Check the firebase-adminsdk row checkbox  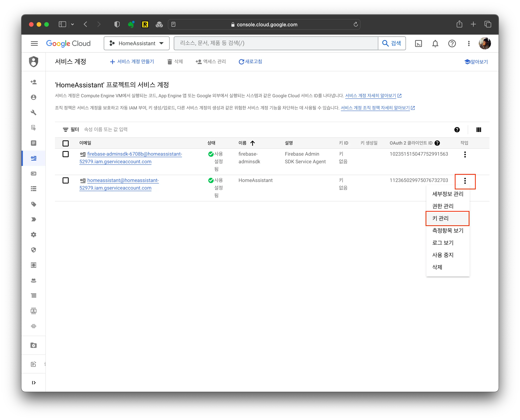pos(66,154)
